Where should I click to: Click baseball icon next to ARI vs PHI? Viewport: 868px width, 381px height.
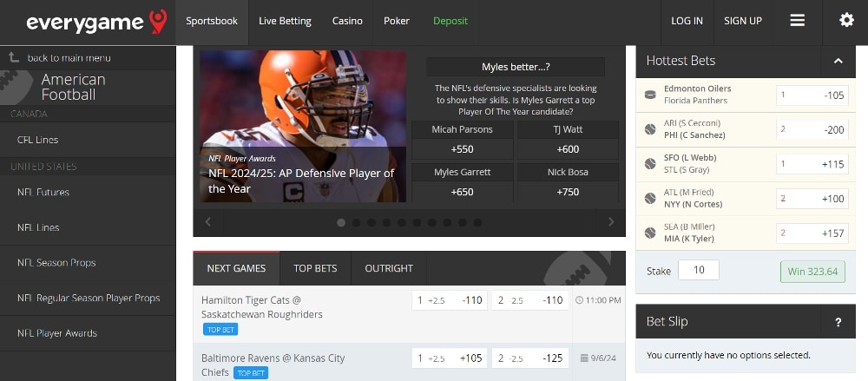(650, 129)
